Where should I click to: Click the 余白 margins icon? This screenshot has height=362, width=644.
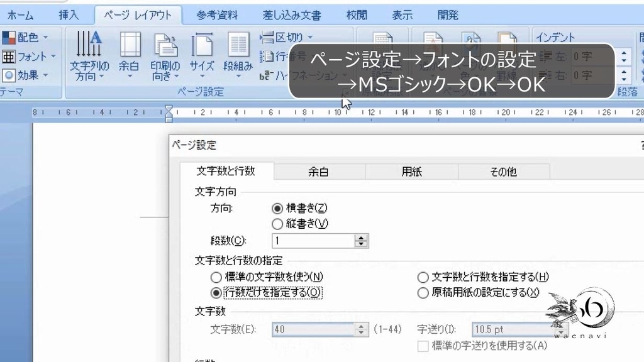pos(130,44)
